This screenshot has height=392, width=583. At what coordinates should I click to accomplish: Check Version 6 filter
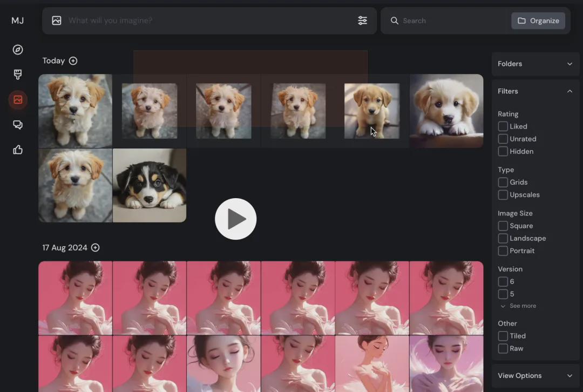tap(503, 281)
